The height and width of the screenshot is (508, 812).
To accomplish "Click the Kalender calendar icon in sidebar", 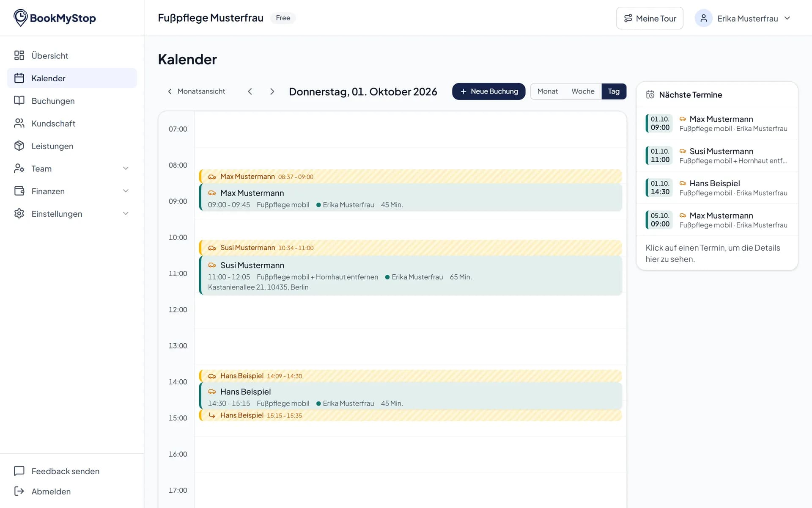I will point(19,78).
